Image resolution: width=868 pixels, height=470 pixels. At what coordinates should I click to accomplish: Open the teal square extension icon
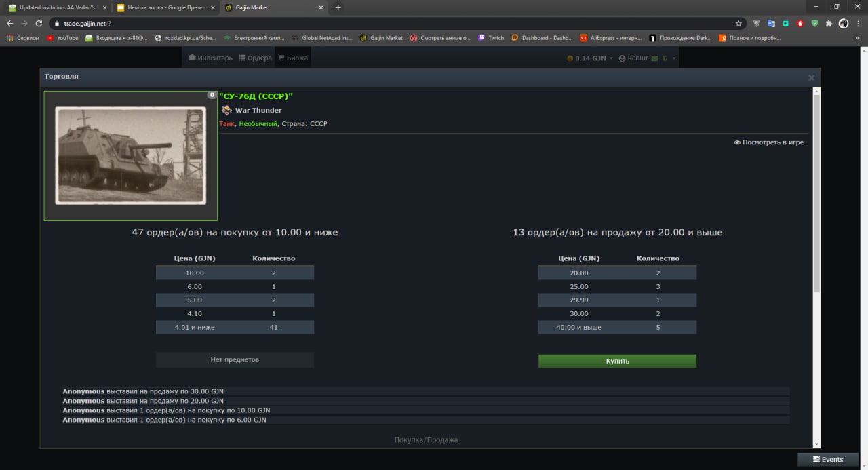point(785,23)
